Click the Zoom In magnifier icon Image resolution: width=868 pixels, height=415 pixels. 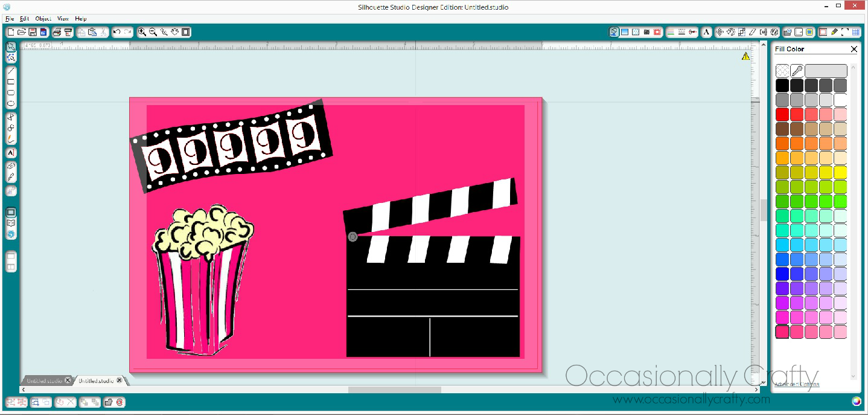142,32
